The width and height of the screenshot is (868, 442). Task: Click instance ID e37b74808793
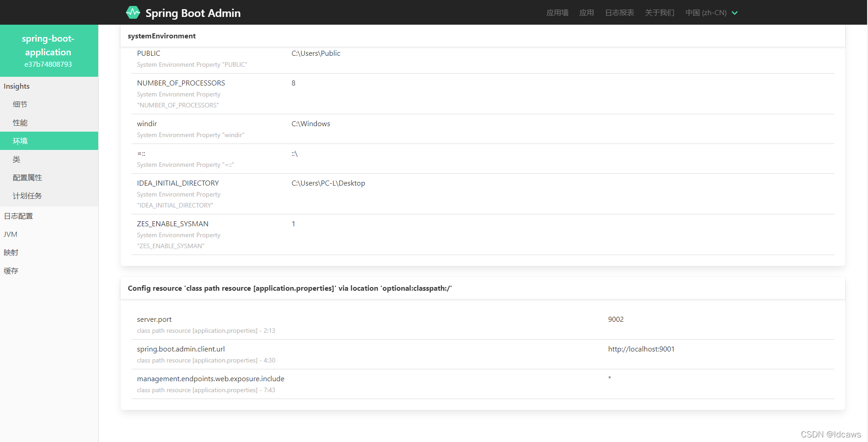(x=48, y=64)
